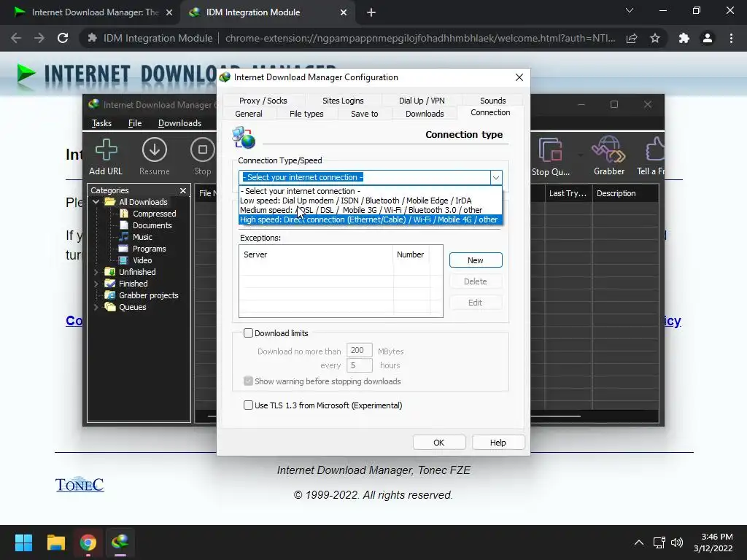This screenshot has height=560, width=747.
Task: Expand the Queues tree node
Action: tap(96, 307)
